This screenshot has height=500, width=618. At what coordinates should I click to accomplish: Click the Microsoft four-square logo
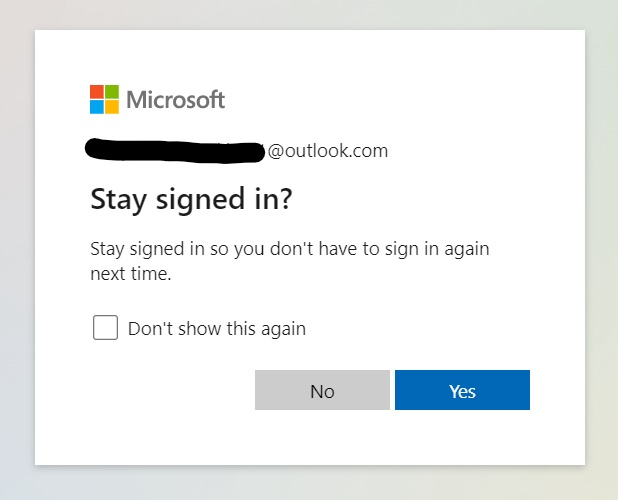point(104,99)
